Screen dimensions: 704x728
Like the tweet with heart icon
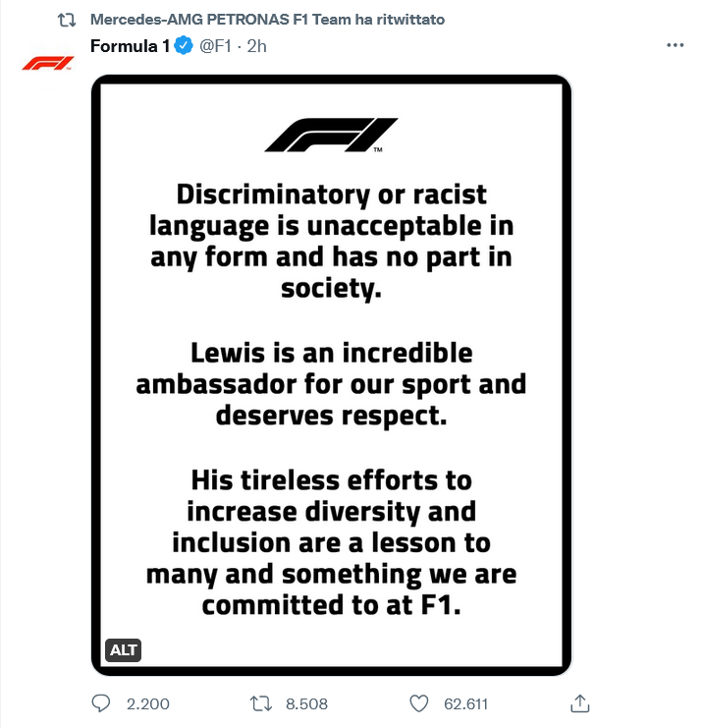(x=419, y=703)
